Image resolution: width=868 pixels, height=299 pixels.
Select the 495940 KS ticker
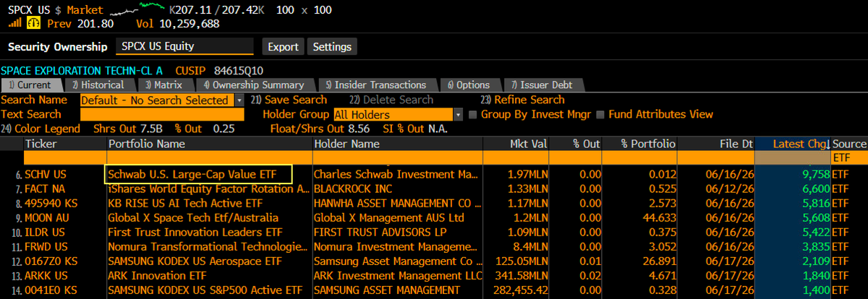pos(51,203)
